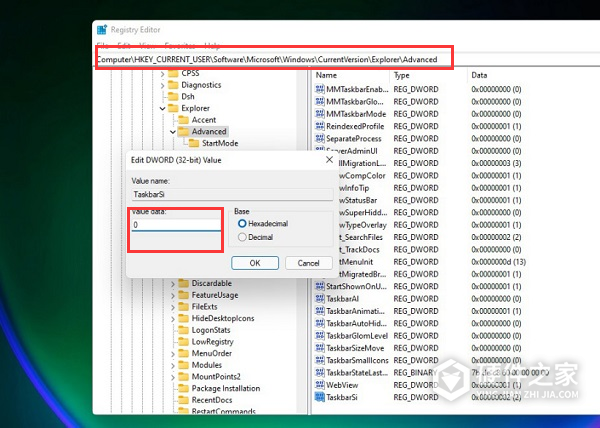Image resolution: width=600 pixels, height=428 pixels.
Task: Expand the Diagnostics key chevron
Action: [x=160, y=85]
